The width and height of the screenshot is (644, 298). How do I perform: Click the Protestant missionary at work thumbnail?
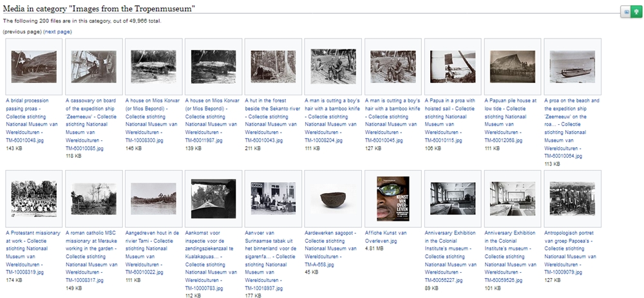pos(33,198)
